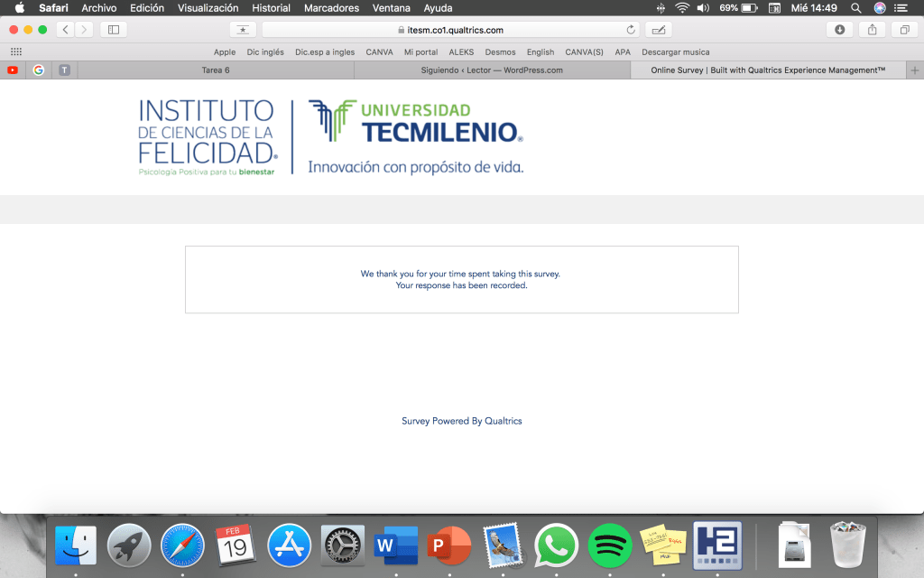Click the Share icon in the toolbar
The width and height of the screenshot is (924, 578).
pyautogui.click(x=872, y=30)
